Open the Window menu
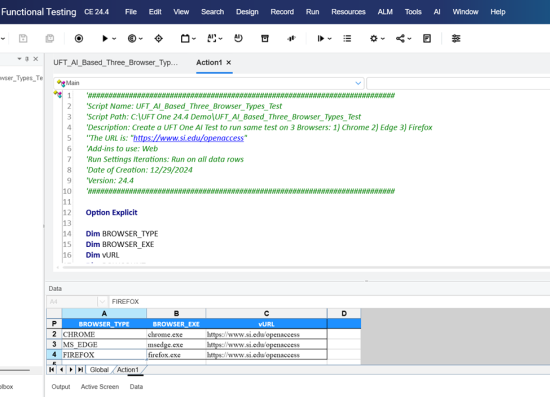This screenshot has height=397, width=550. click(x=465, y=12)
